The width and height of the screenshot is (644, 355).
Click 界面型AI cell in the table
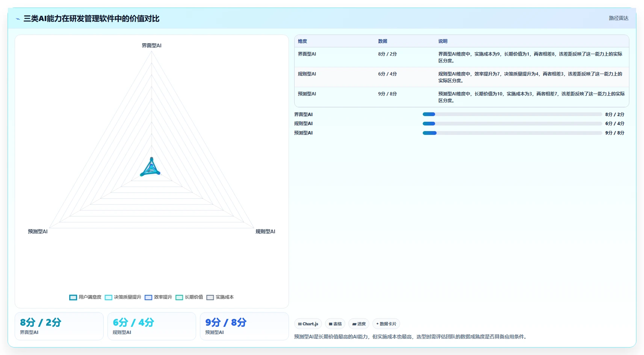click(307, 54)
